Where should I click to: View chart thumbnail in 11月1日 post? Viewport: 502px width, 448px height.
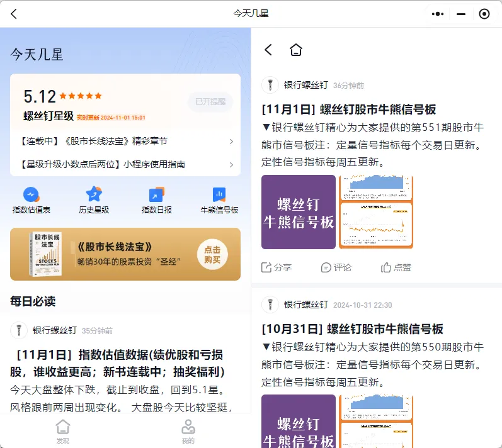[376, 212]
